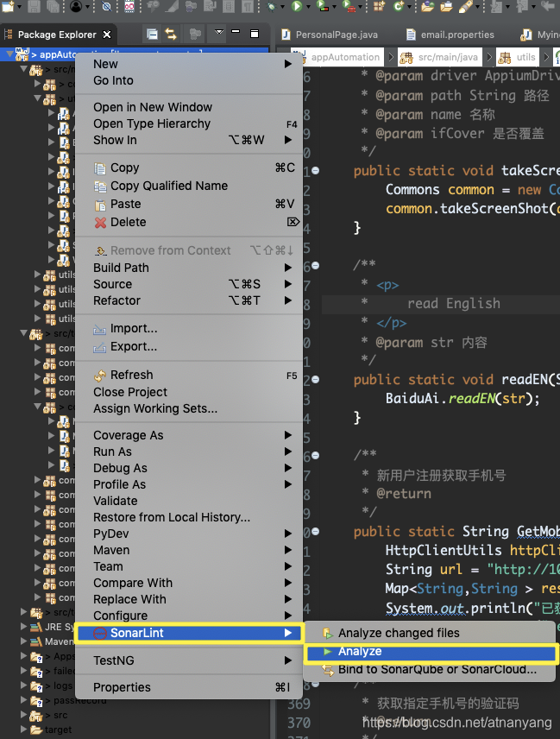Collapse All in Package Explorer
560x739 pixels.
click(x=152, y=34)
